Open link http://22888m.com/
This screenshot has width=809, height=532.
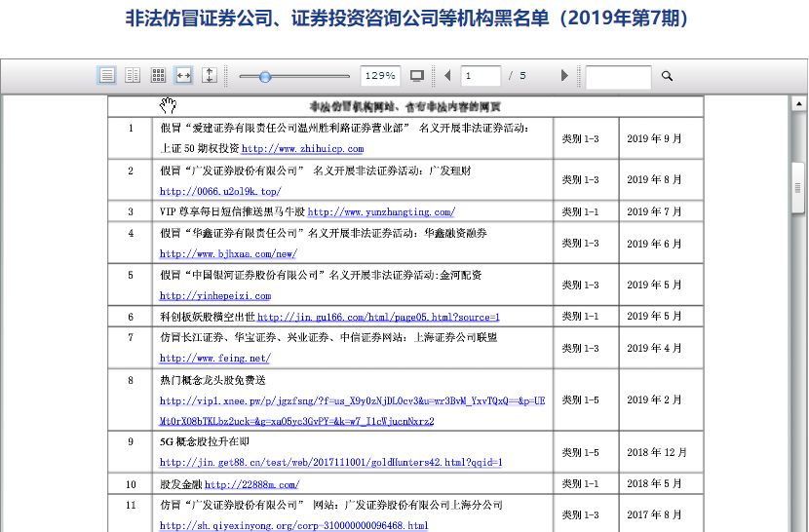pyautogui.click(x=251, y=484)
